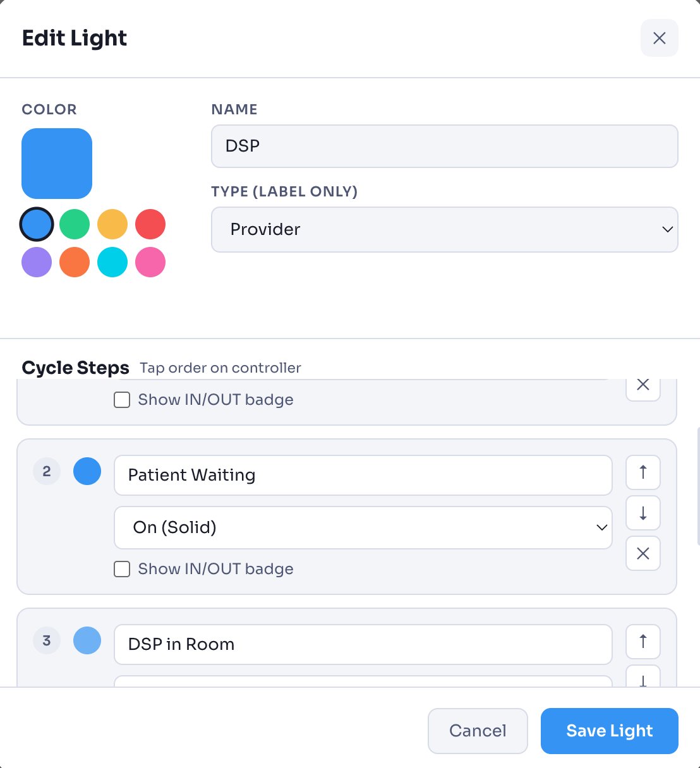Check Show IN/OUT badge on first step
Viewport: 700px width, 768px height.
[121, 400]
